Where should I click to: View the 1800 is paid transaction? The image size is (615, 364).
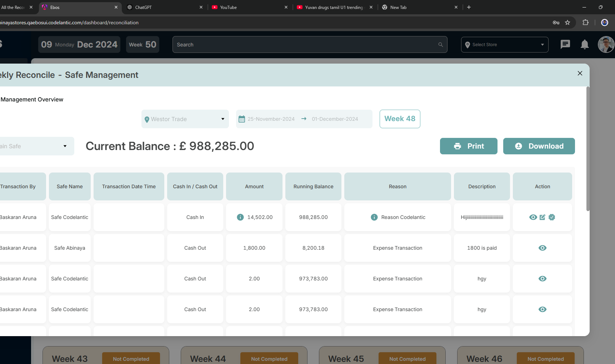[542, 248]
